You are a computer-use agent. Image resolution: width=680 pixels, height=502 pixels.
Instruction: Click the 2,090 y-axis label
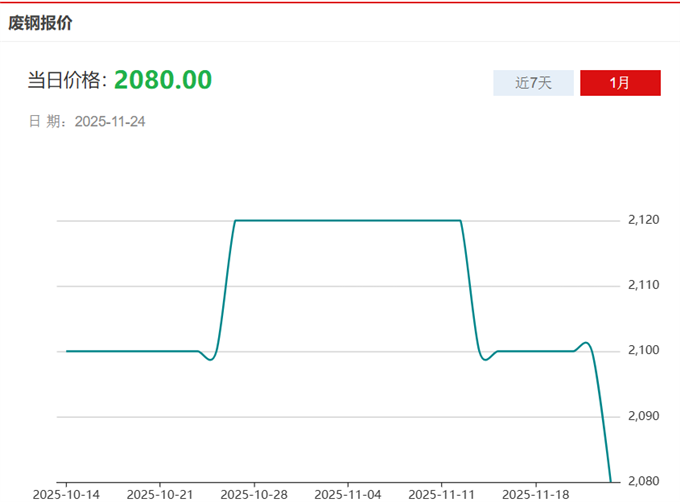click(645, 416)
